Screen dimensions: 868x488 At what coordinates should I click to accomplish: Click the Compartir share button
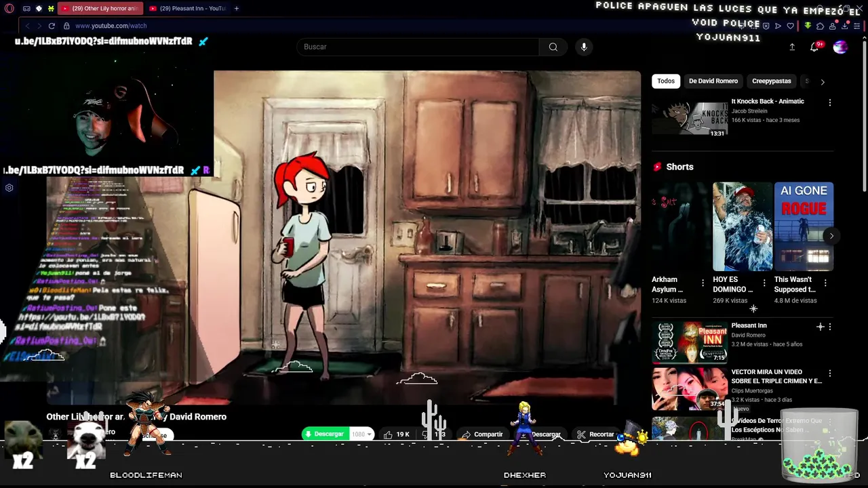point(482,434)
